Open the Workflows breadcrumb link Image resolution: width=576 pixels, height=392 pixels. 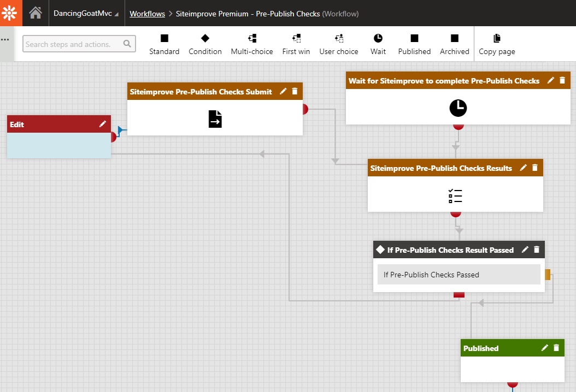148,14
